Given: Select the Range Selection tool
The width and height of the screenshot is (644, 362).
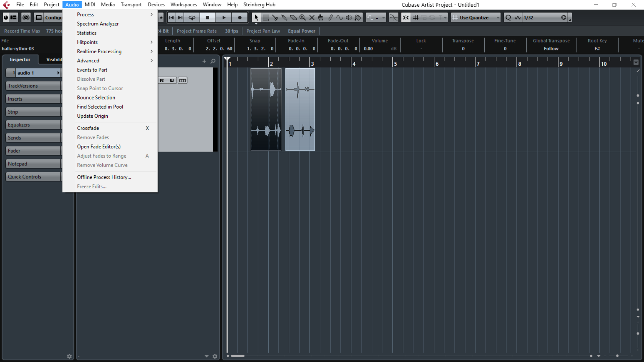Looking at the screenshot, I should [x=266, y=17].
